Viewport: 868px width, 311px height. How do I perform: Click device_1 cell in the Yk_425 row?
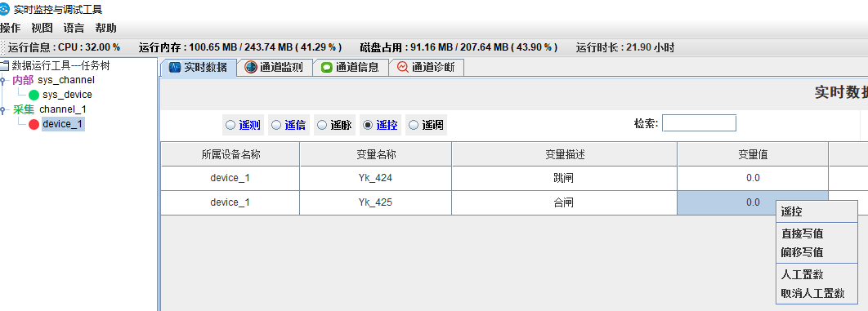pos(230,202)
